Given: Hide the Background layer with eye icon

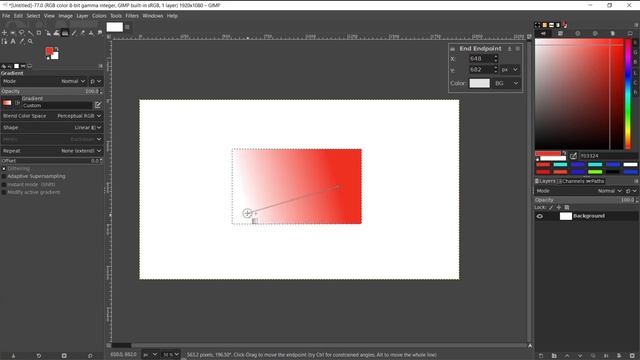Looking at the screenshot, I should (540, 216).
